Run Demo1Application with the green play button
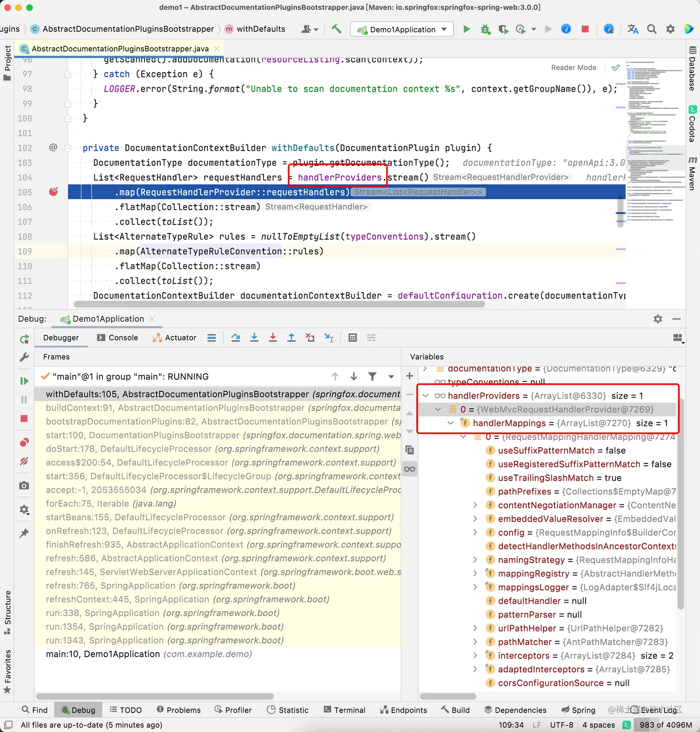Screen dimensions: 700x732 (x=467, y=29)
